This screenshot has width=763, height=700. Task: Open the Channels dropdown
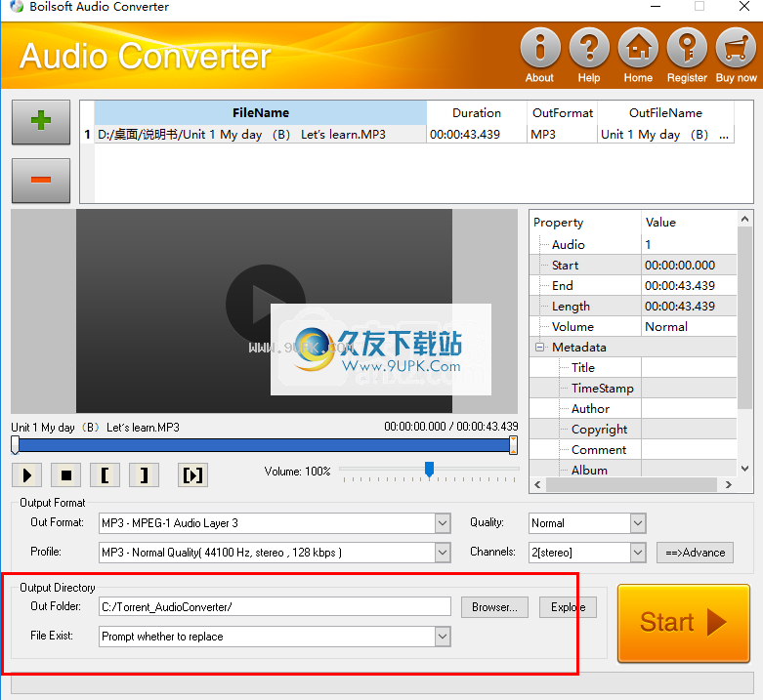point(638,553)
